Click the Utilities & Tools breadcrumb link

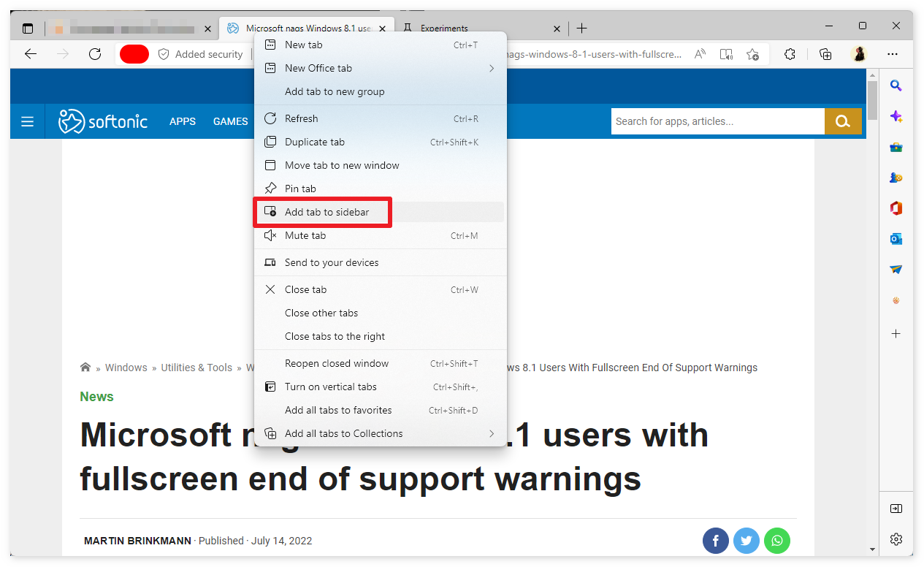click(196, 368)
